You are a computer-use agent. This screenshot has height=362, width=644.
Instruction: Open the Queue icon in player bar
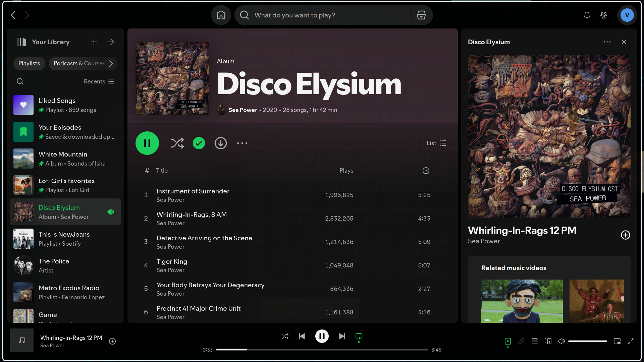(x=534, y=341)
